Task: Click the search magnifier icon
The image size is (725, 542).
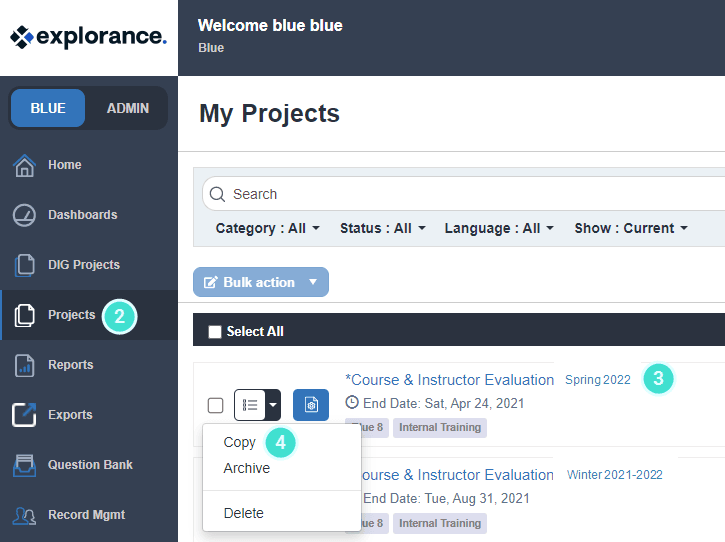Action: click(217, 194)
